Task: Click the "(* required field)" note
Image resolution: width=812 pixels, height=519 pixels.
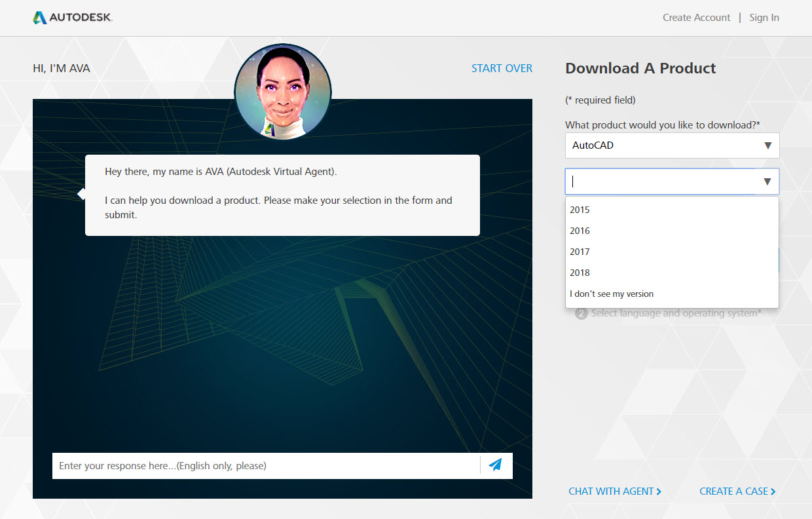Action: [600, 100]
